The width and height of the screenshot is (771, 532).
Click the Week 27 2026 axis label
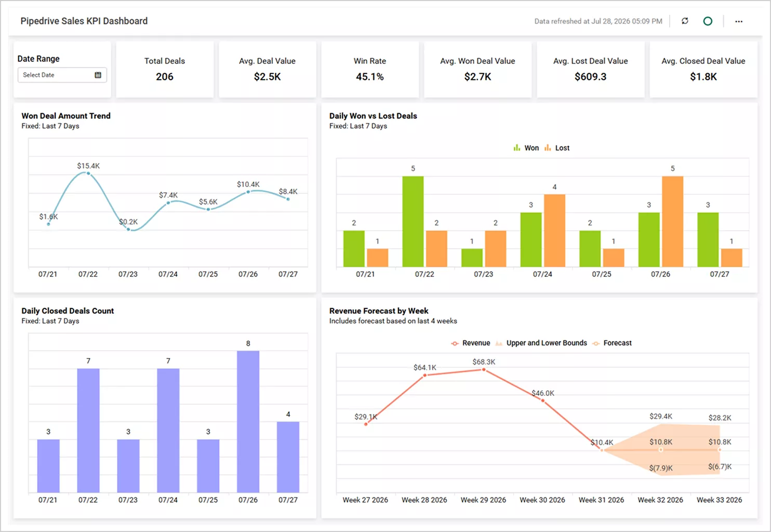[365, 500]
